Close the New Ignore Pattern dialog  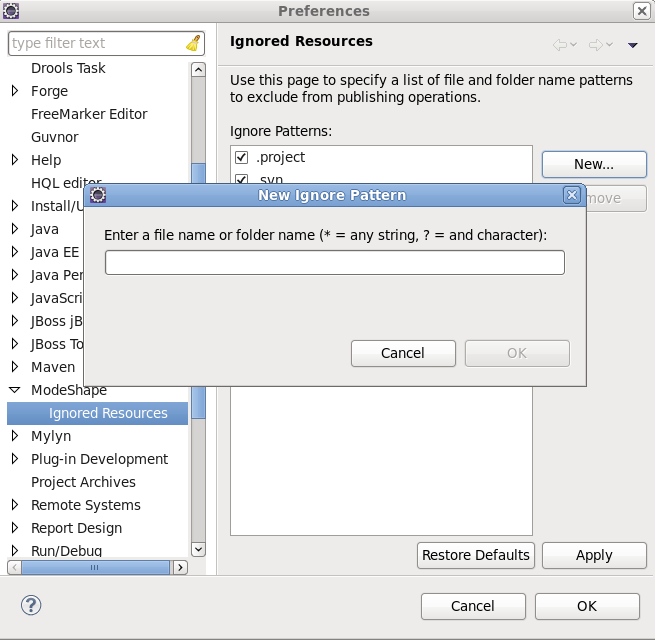(x=571, y=195)
